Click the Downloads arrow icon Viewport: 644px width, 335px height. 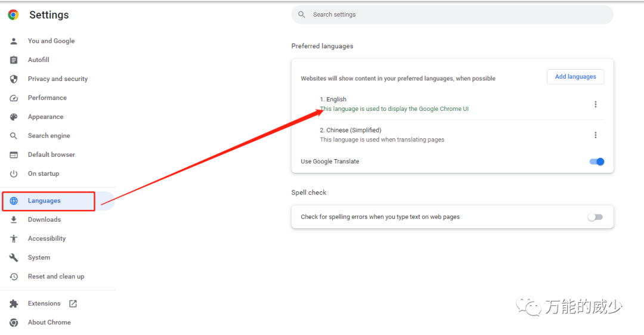(x=14, y=219)
